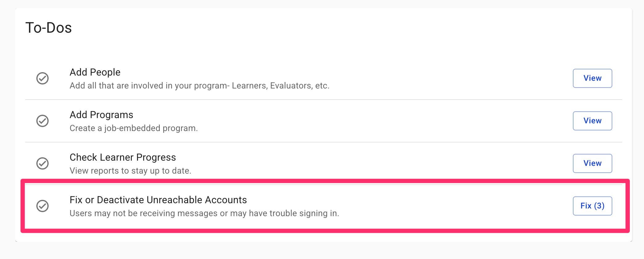Click the checkmark icon beside Add Programs
The height and width of the screenshot is (259, 644).
[42, 121]
